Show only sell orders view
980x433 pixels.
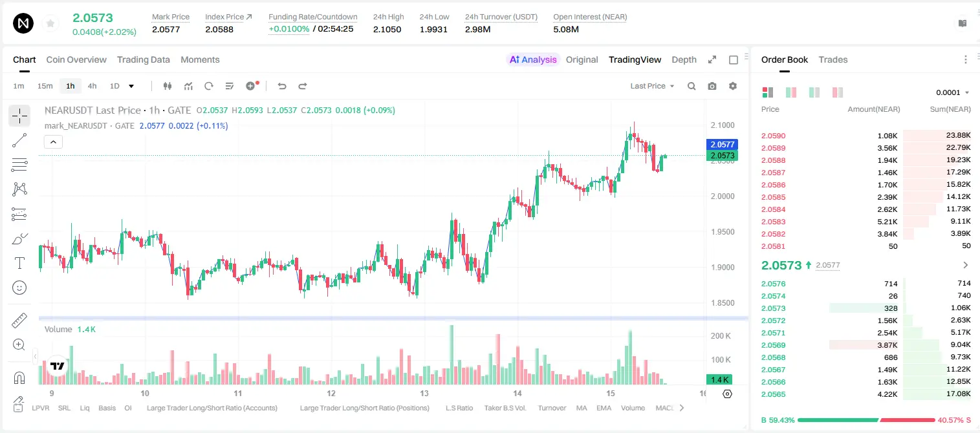tap(838, 92)
